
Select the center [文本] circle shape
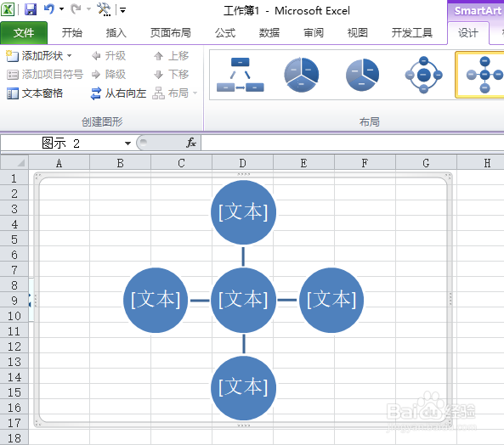click(243, 300)
